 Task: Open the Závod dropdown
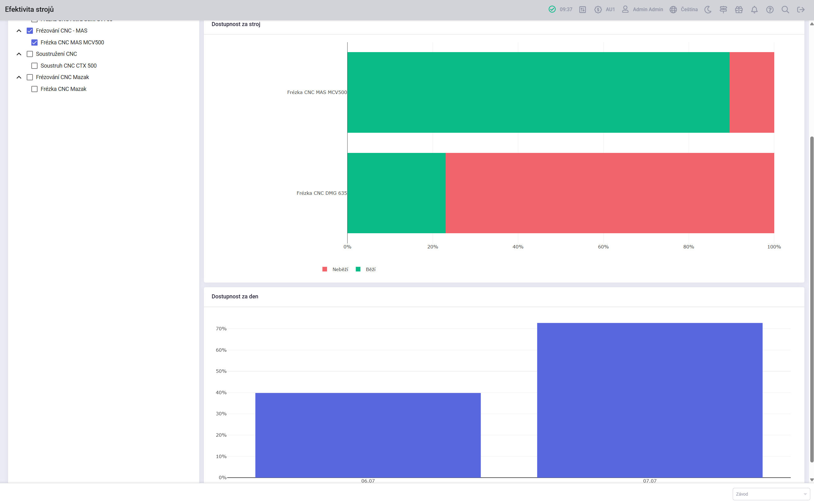771,494
